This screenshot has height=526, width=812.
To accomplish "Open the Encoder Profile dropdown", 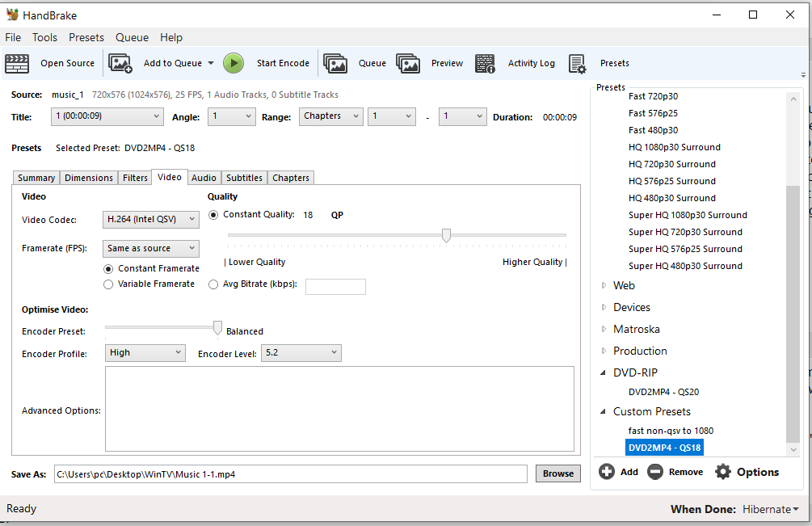I will [x=145, y=353].
